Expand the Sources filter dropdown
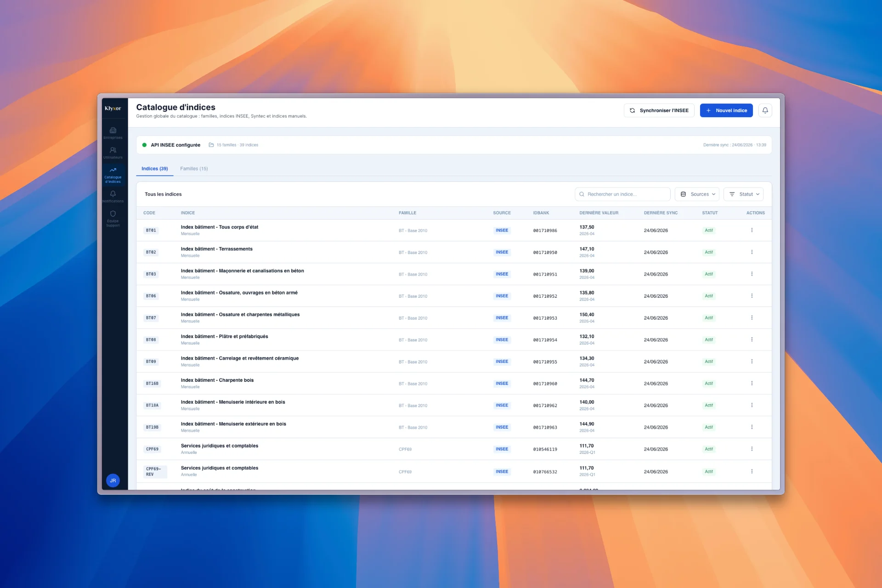This screenshot has width=882, height=588. click(697, 194)
